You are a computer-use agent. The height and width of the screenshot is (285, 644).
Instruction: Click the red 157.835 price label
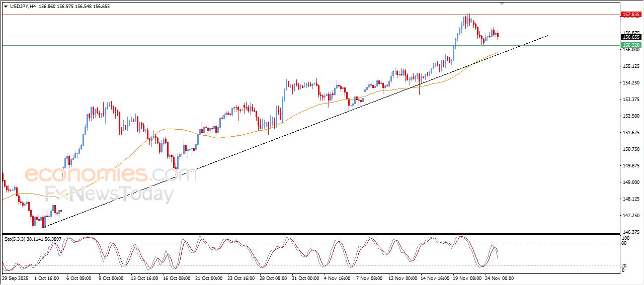point(631,15)
